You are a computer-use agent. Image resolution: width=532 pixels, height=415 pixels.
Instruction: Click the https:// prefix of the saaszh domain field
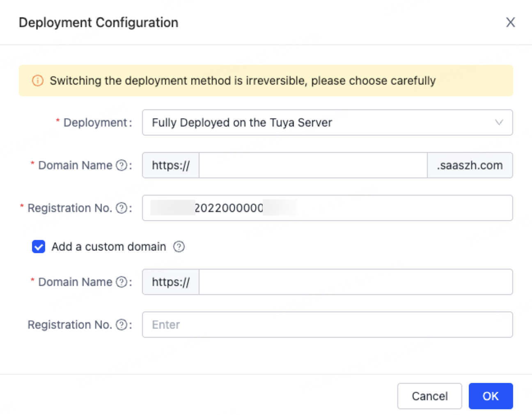pos(171,165)
